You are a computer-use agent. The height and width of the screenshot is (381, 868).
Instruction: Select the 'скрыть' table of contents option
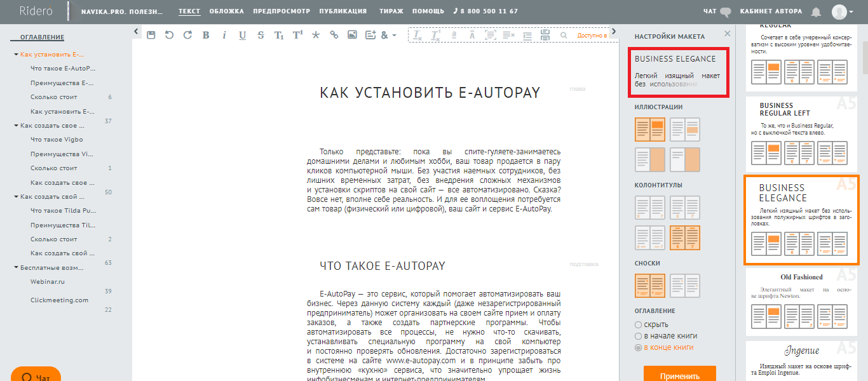639,324
